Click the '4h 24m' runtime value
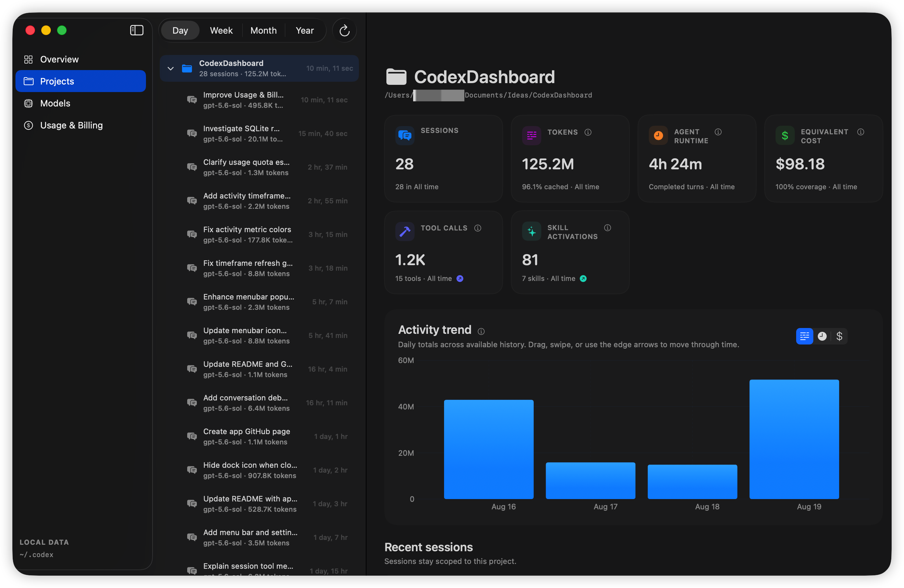The image size is (904, 588). click(x=675, y=164)
